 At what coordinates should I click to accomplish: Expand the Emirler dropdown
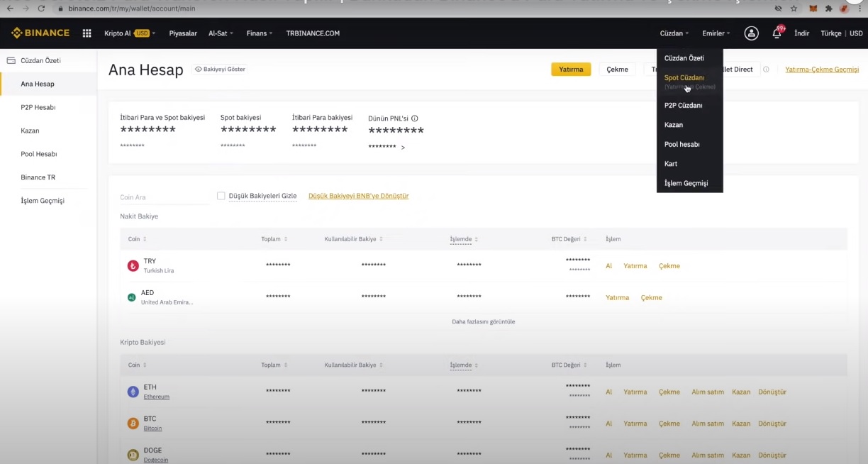pyautogui.click(x=716, y=33)
